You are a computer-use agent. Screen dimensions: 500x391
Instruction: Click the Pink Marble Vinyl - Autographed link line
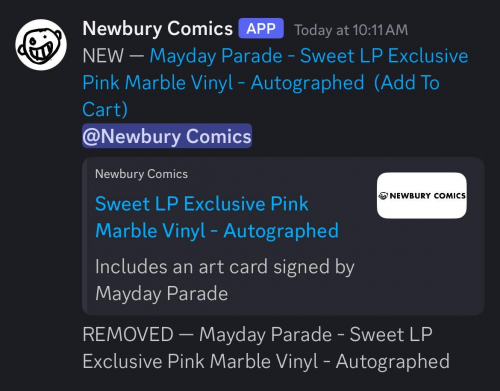(x=223, y=83)
